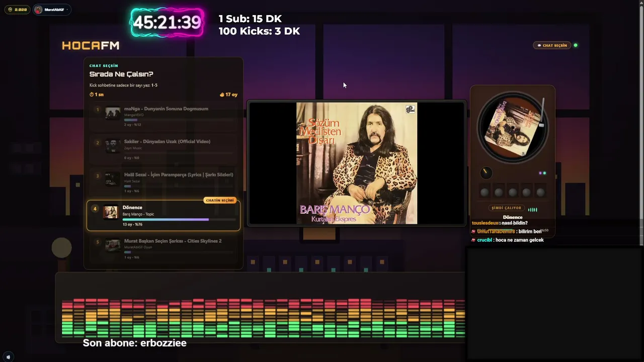Click the spinning vinyl record on the turntable

pyautogui.click(x=512, y=126)
